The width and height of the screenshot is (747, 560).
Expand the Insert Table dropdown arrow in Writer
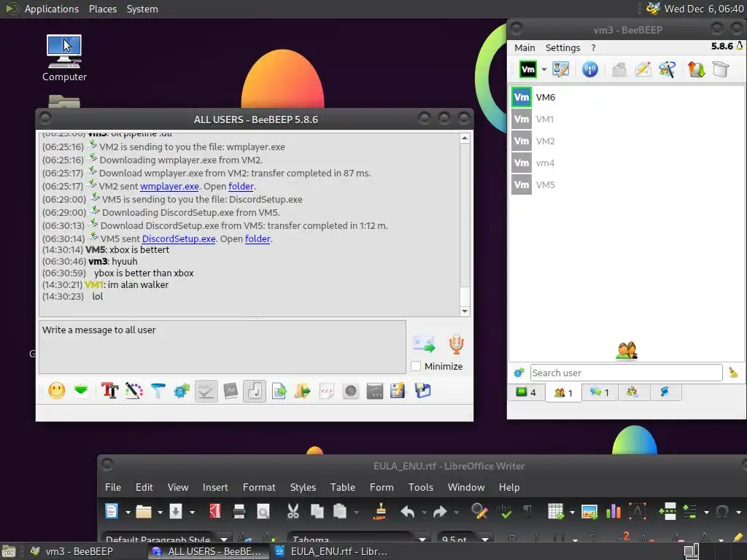[572, 513]
